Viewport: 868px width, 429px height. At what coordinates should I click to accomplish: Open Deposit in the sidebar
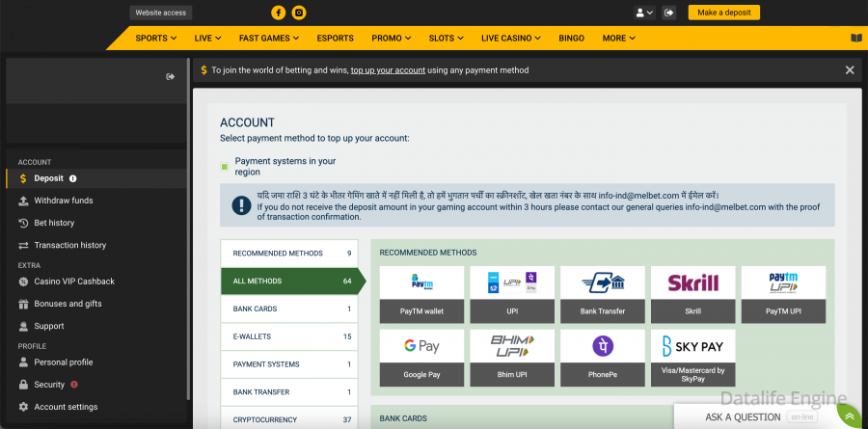pyautogui.click(x=96, y=178)
